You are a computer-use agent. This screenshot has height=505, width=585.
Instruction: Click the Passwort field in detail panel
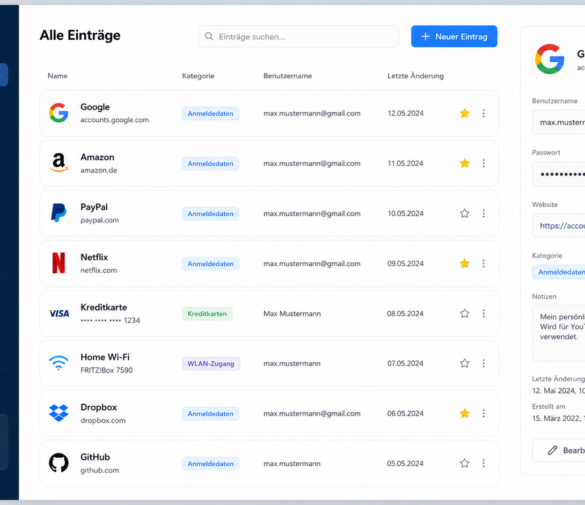[559, 174]
